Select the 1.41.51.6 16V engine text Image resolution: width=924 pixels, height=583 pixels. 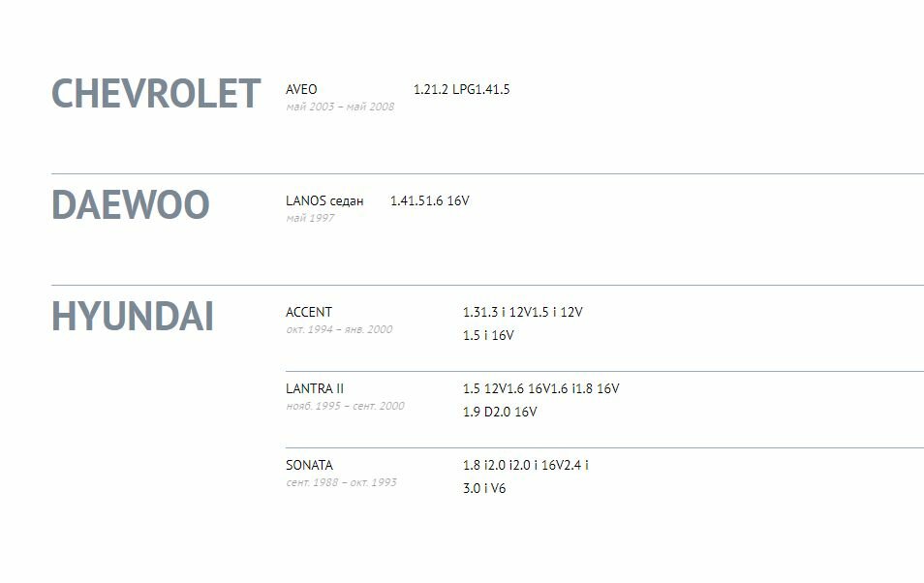click(x=430, y=201)
